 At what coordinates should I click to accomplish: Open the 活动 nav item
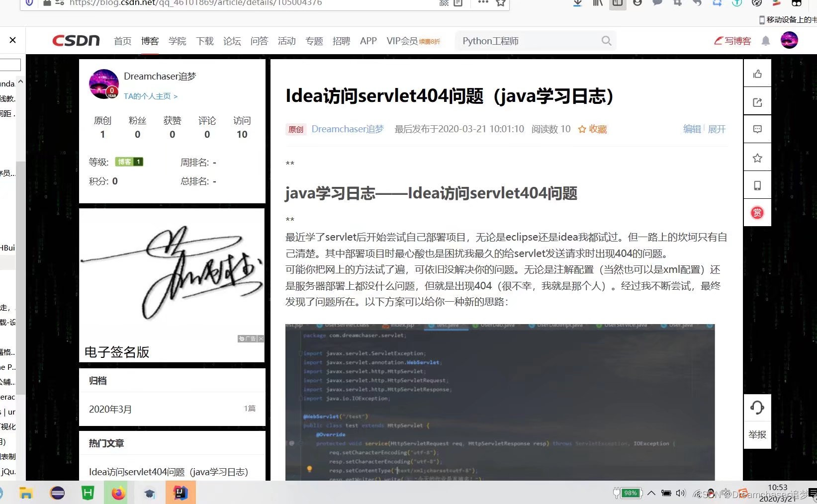pos(286,41)
